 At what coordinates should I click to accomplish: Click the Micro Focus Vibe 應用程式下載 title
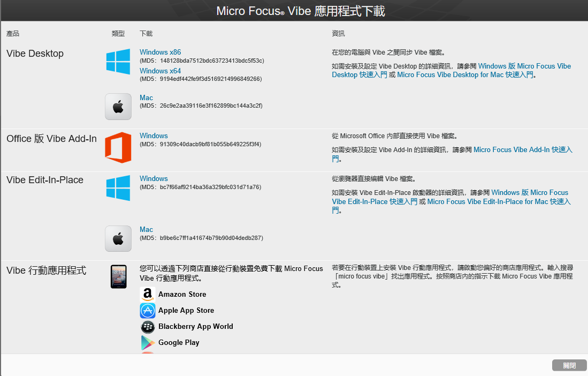[x=301, y=11]
